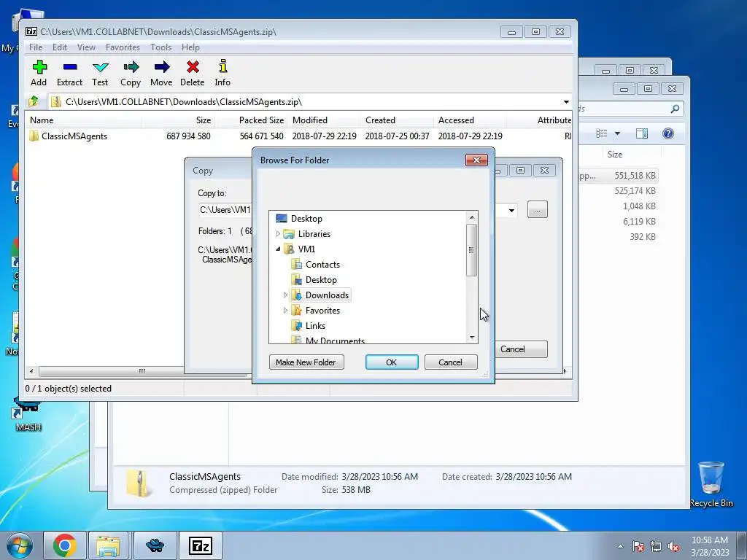747x560 pixels.
Task: Sort by the Name column header
Action: click(x=84, y=120)
